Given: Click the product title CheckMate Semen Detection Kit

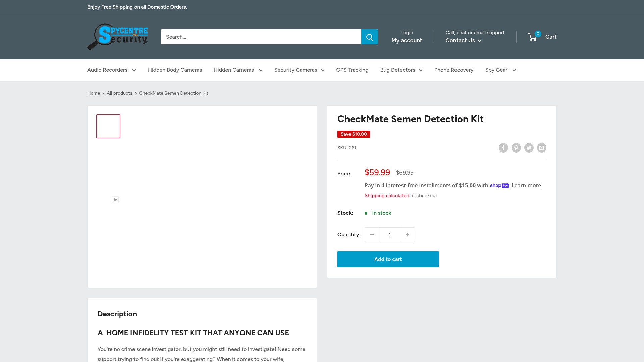Looking at the screenshot, I should click(410, 119).
